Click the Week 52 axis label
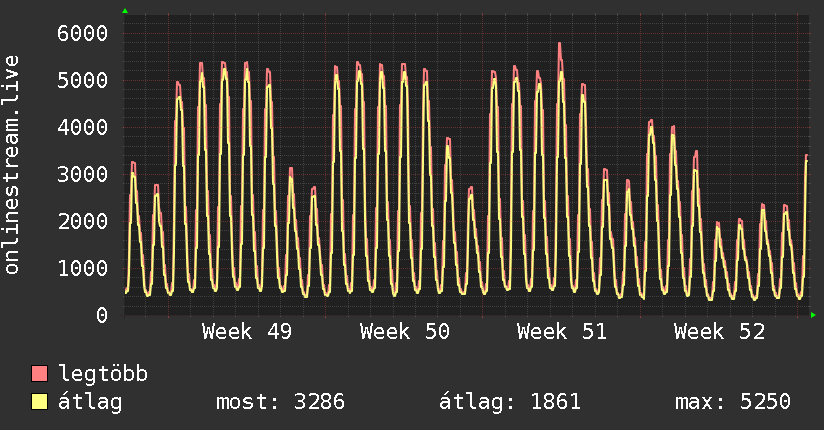Screen dimensions: 824x430 (719, 332)
